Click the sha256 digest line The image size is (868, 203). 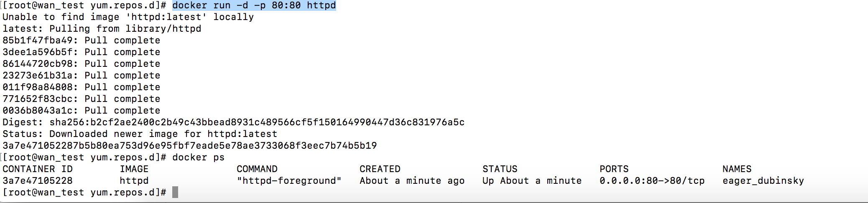[x=233, y=122]
